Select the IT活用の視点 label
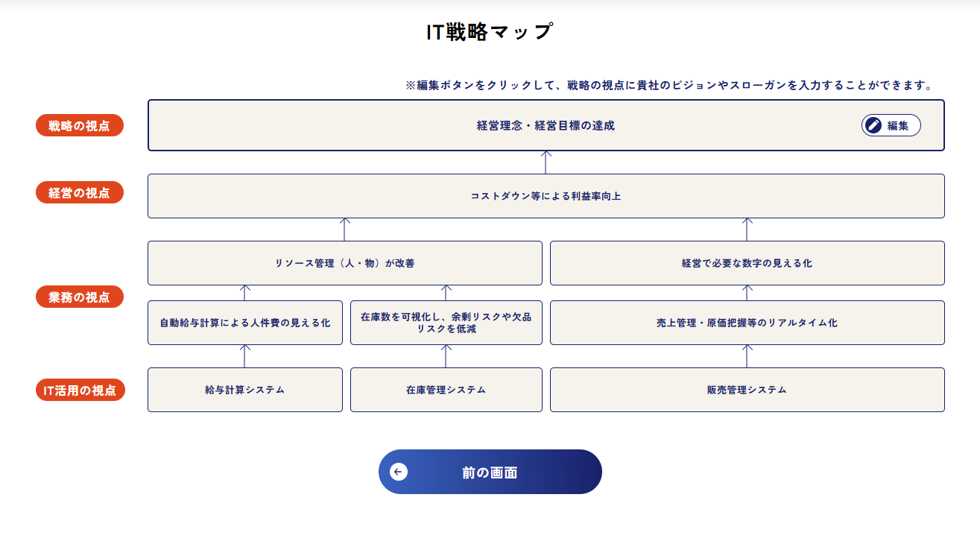This screenshot has width=980, height=550. pyautogui.click(x=80, y=390)
